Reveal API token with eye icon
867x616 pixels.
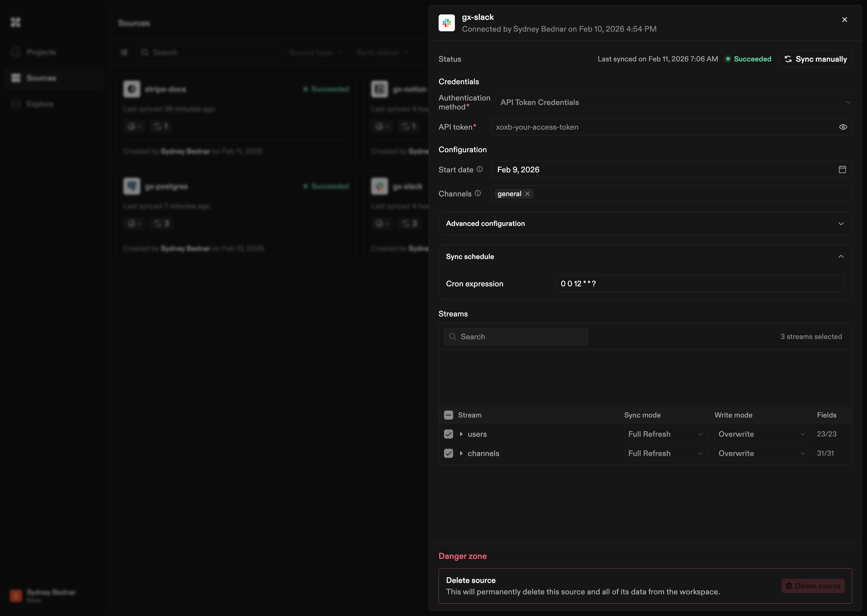tap(843, 127)
